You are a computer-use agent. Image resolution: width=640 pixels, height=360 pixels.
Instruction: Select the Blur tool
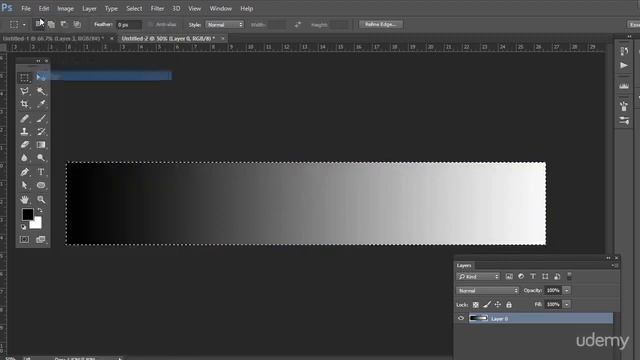tap(24, 158)
